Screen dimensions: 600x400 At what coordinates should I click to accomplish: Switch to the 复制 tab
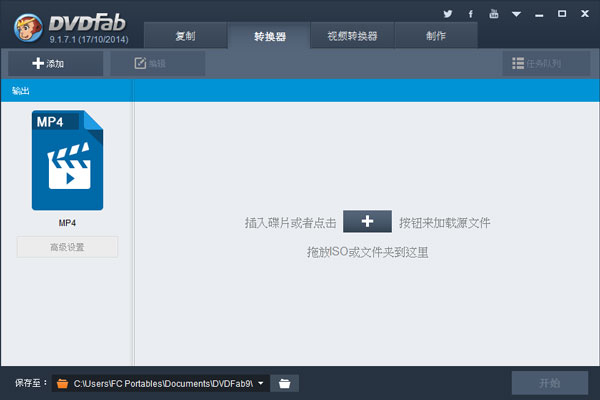[x=186, y=36]
